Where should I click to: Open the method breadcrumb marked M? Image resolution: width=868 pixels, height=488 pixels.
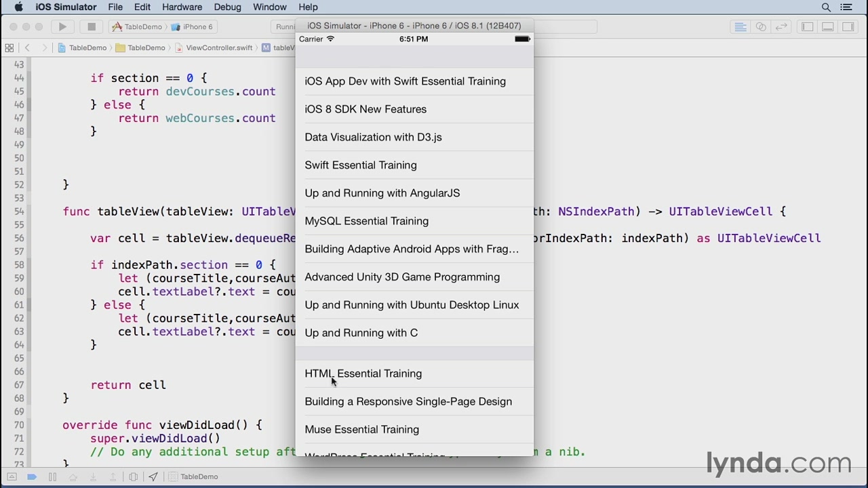coord(278,47)
